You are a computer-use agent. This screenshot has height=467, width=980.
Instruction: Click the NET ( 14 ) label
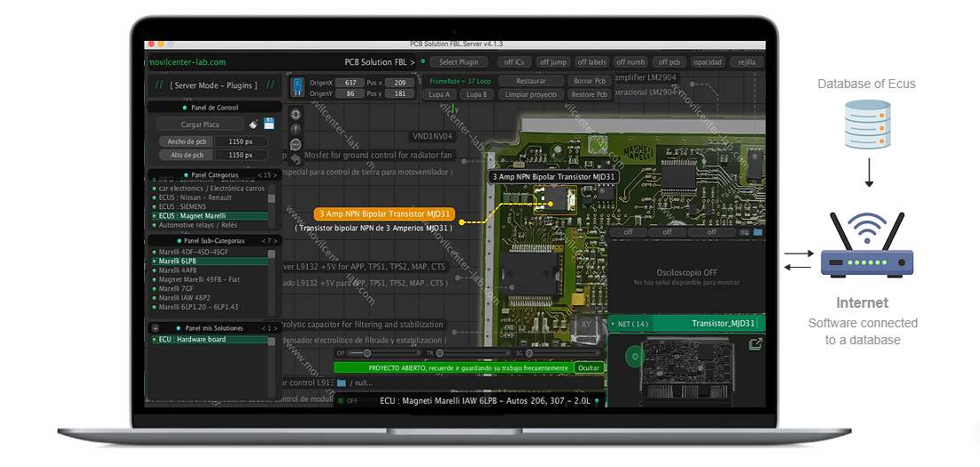(x=632, y=324)
